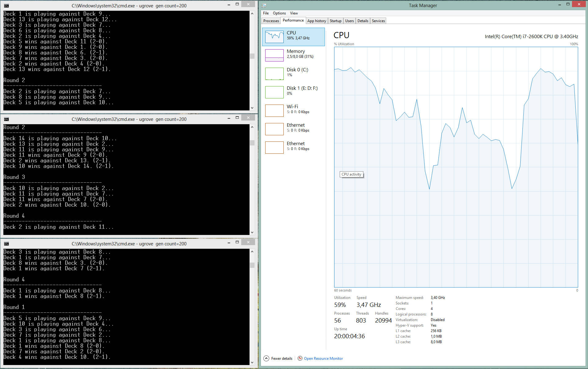Select Disk 0 (C:) in sidebar
Screen dimensions: 588x369
[294, 73]
